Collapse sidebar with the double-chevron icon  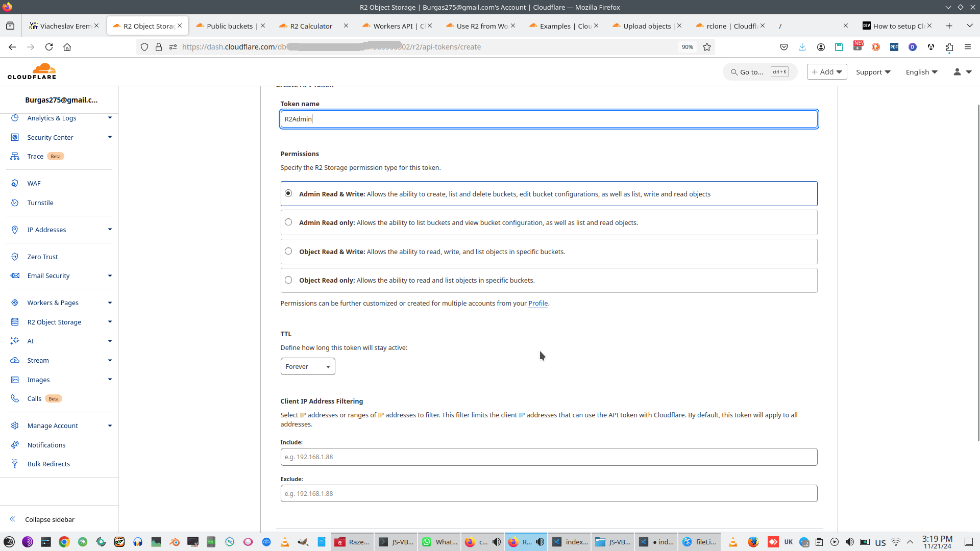point(13,519)
